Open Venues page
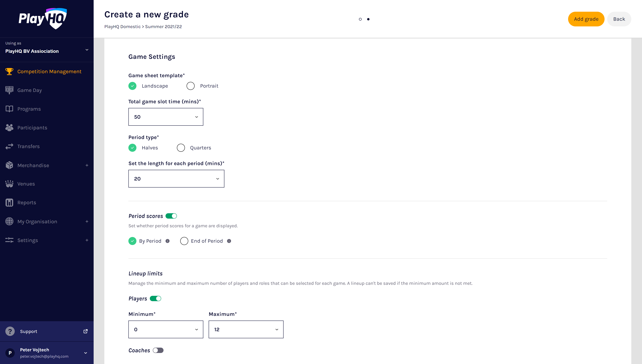Image resolution: width=642 pixels, height=364 pixels. coord(26,184)
